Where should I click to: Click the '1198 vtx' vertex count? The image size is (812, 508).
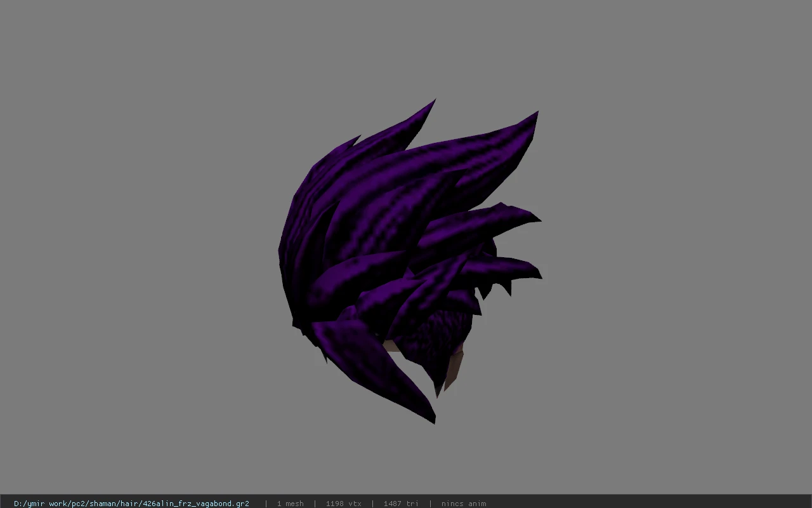(x=343, y=504)
